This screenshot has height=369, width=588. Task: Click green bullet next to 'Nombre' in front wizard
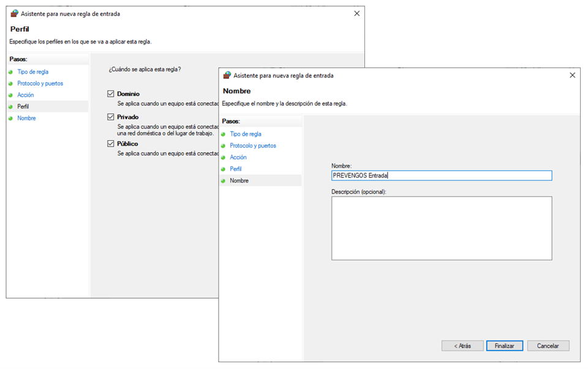(224, 181)
